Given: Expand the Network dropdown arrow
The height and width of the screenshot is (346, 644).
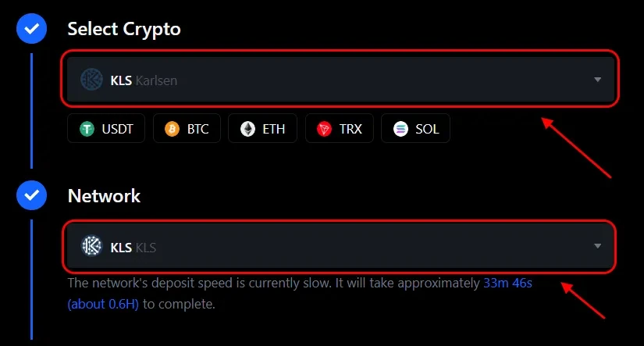Looking at the screenshot, I should click(x=597, y=247).
